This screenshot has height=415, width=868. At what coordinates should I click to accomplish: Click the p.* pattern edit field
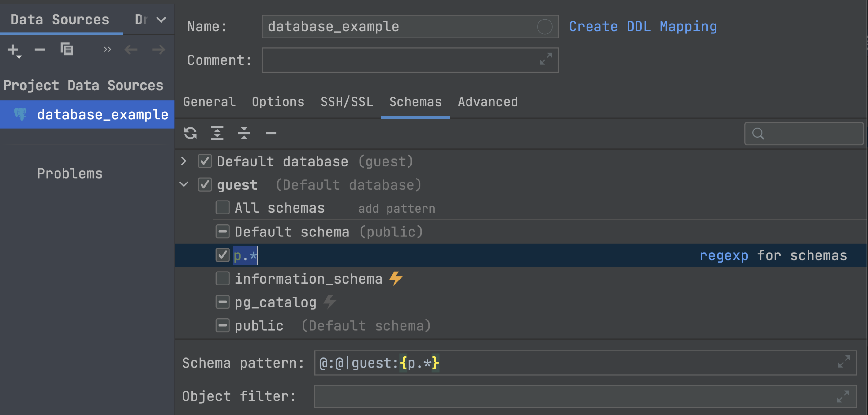246,255
